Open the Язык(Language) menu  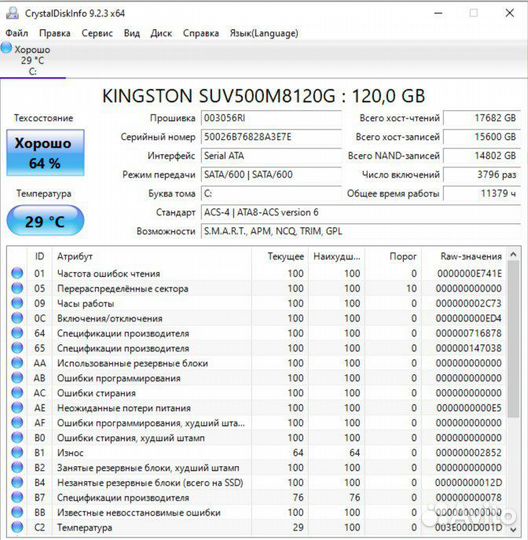point(264,33)
